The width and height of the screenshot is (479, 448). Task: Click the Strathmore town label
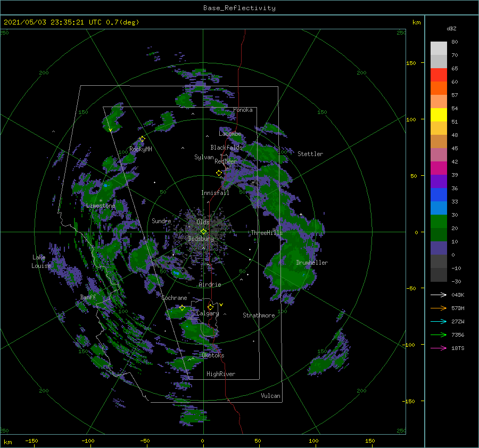[259, 315]
